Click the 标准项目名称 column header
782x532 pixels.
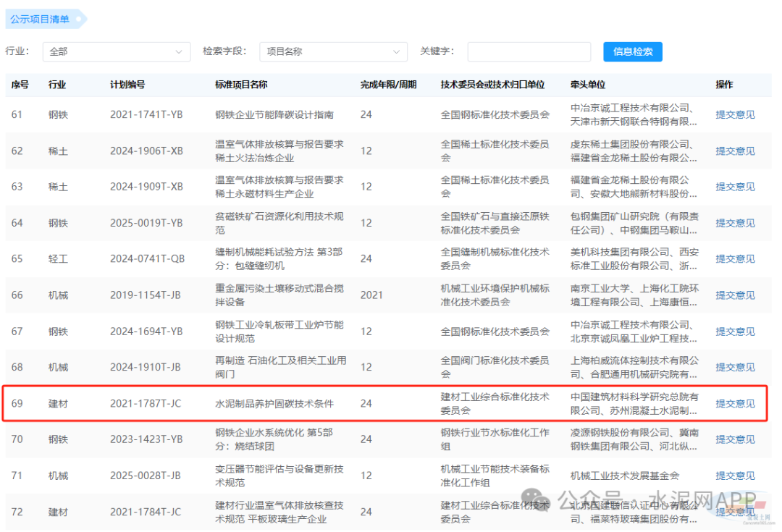(241, 85)
